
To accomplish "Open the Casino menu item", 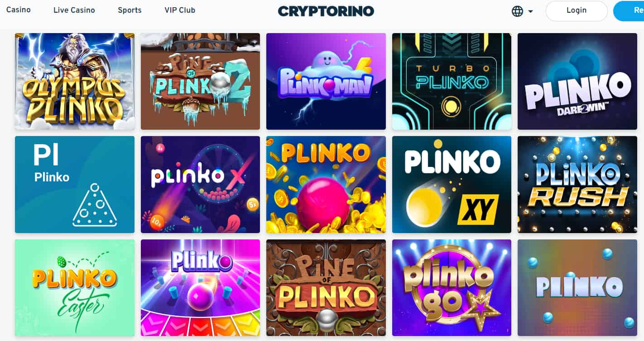I will pyautogui.click(x=19, y=10).
